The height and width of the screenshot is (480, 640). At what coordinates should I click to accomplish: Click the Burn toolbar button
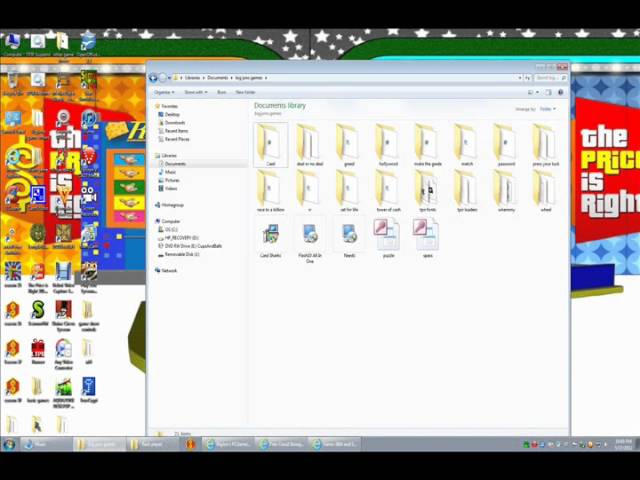222,92
